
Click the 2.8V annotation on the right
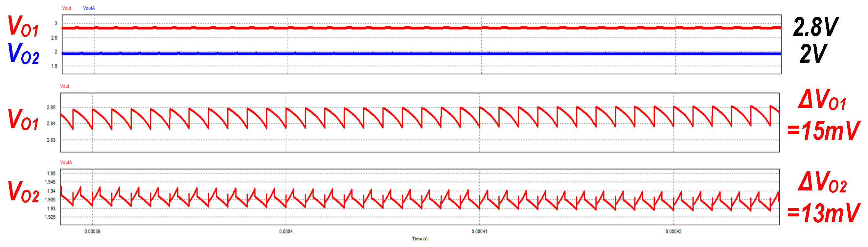[815, 27]
